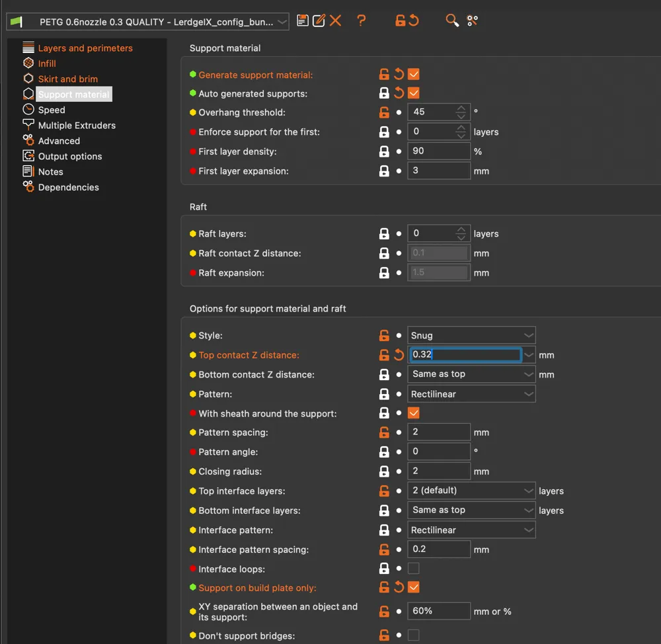Go to Output options in sidebar
Image resolution: width=661 pixels, height=644 pixels.
pos(70,156)
